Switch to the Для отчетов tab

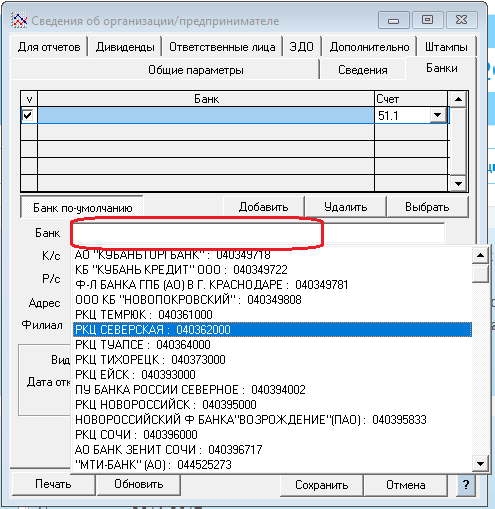point(49,47)
